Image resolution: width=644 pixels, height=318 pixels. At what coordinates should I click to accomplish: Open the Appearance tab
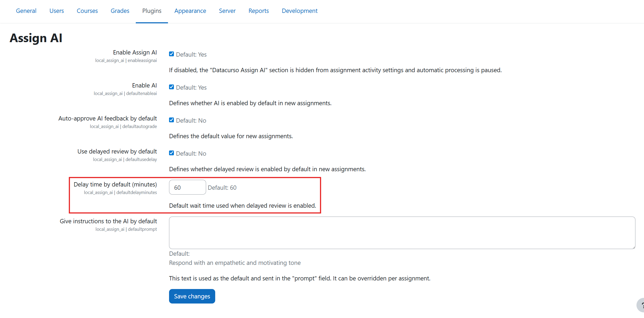tap(190, 11)
